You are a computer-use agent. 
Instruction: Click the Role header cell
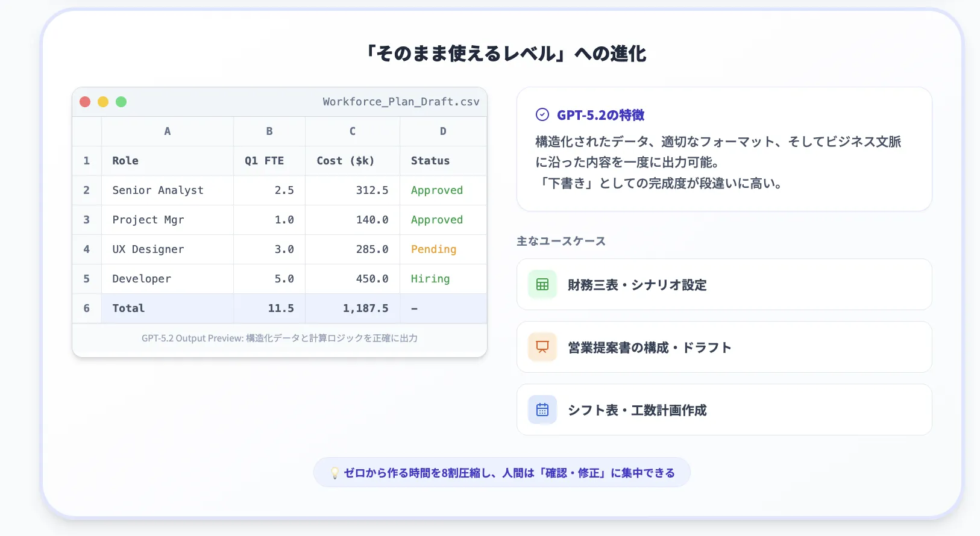(168, 161)
